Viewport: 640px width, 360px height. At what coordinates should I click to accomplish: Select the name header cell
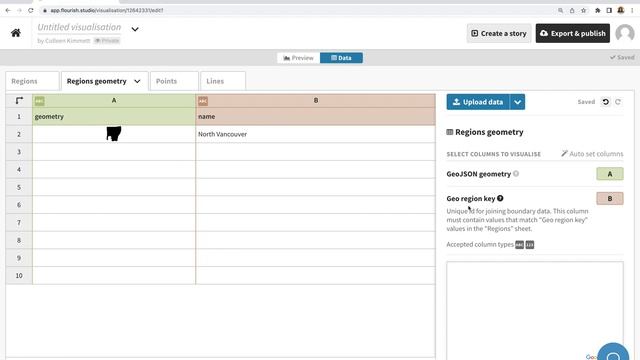pyautogui.click(x=316, y=116)
